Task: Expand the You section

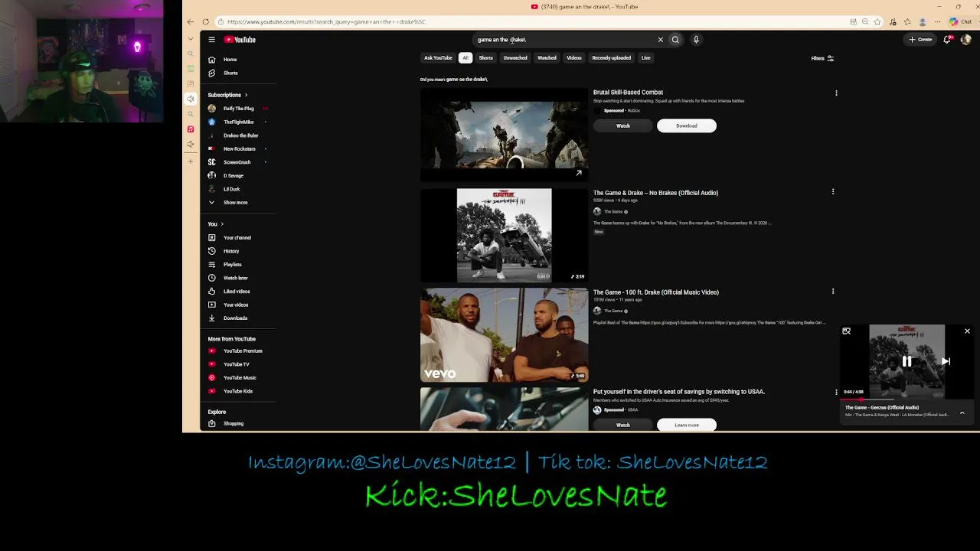Action: pyautogui.click(x=216, y=224)
